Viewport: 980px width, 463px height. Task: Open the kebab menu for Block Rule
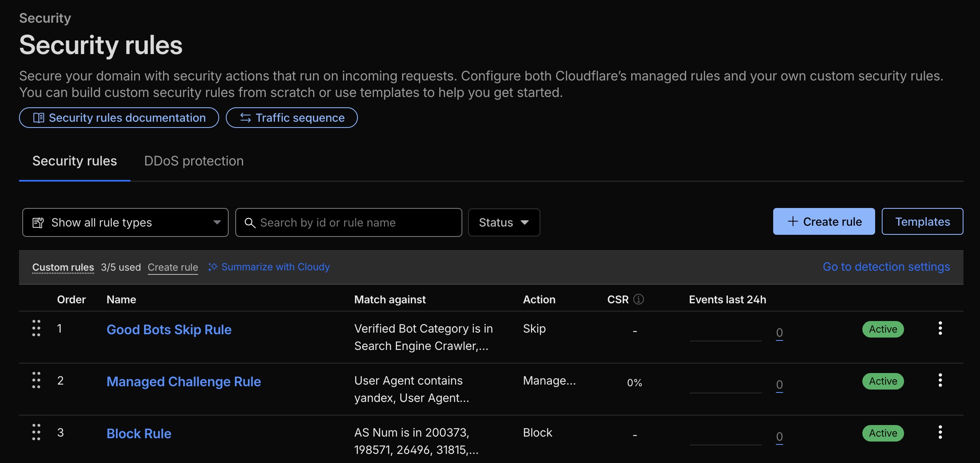point(940,432)
